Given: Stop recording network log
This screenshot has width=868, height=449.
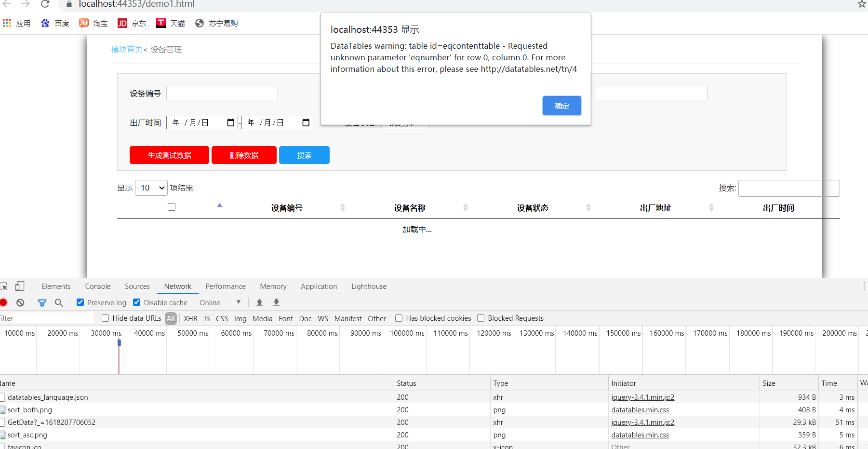Looking at the screenshot, I should (x=3, y=302).
